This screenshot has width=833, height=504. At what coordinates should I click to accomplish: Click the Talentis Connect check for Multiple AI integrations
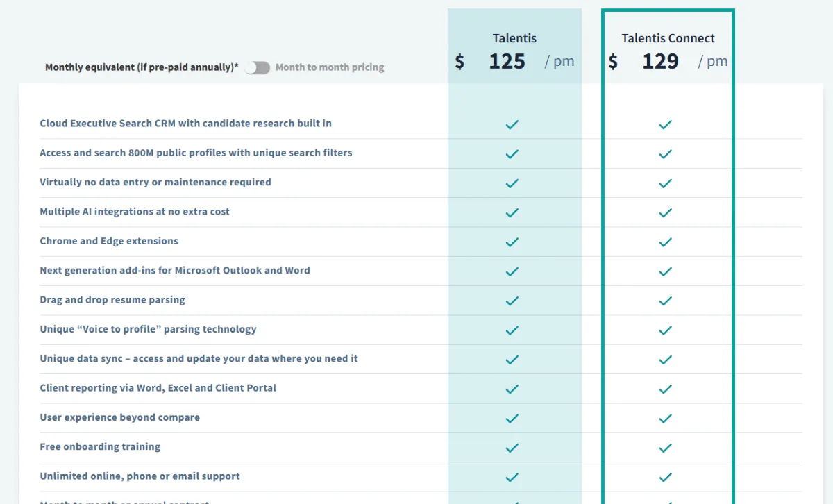point(666,212)
